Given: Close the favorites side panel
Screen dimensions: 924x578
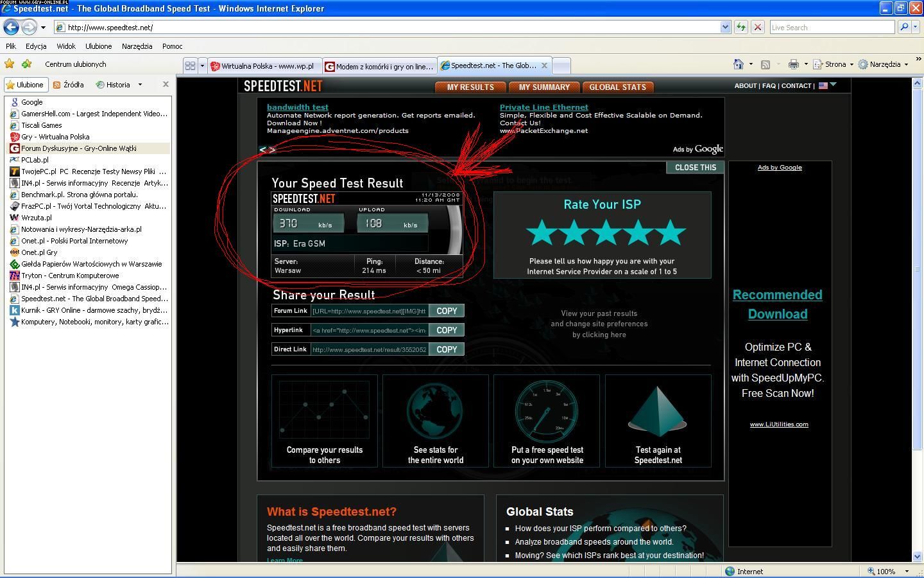Looking at the screenshot, I should pos(166,84).
